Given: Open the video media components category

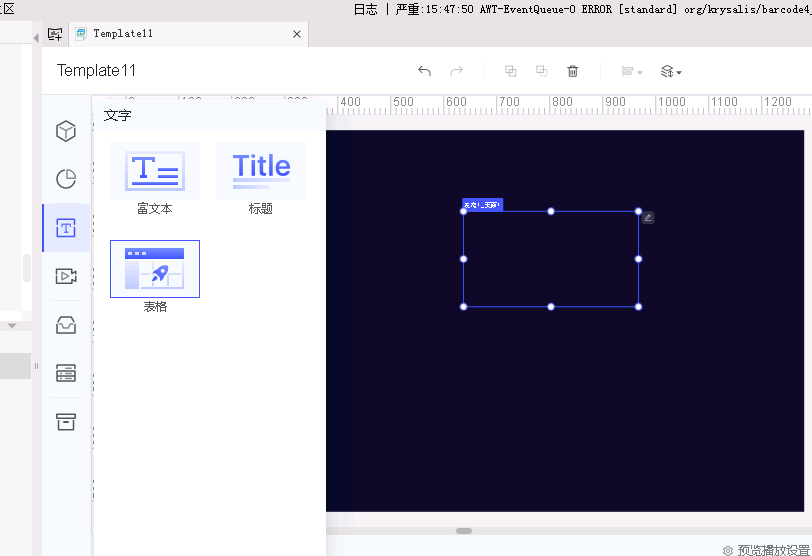Looking at the screenshot, I should click(x=66, y=276).
